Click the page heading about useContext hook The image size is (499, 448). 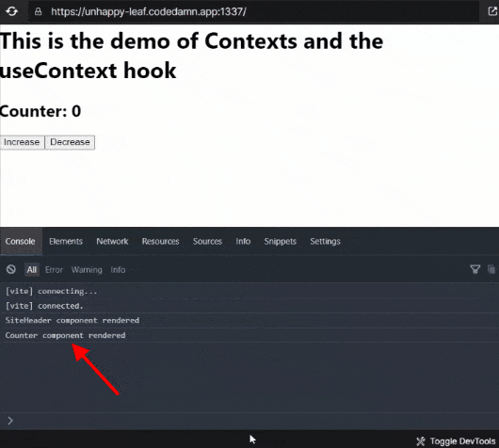[x=191, y=56]
